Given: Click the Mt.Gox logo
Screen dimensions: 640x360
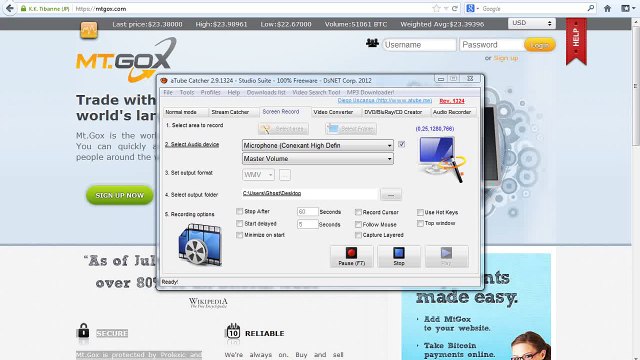Looking at the screenshot, I should (126, 60).
